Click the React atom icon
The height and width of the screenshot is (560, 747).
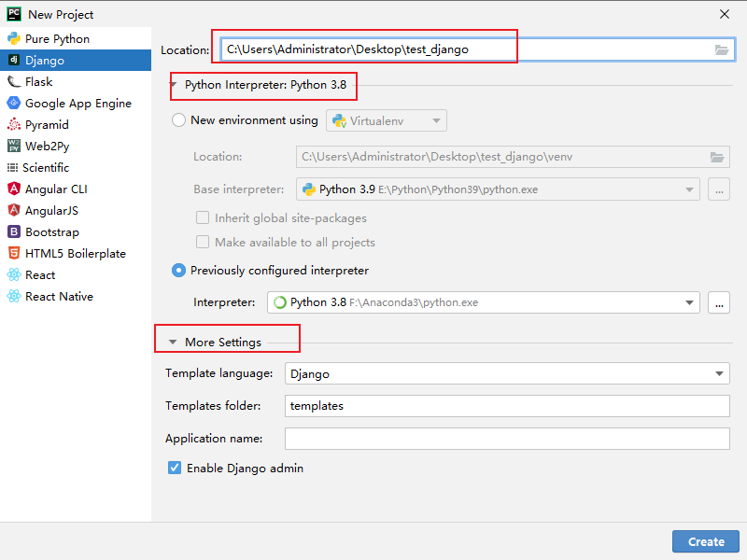[x=14, y=274]
